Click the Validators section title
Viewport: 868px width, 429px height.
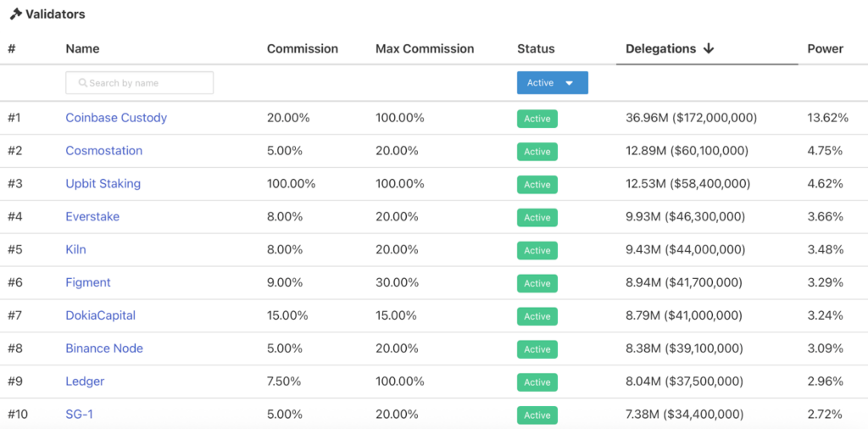point(55,14)
